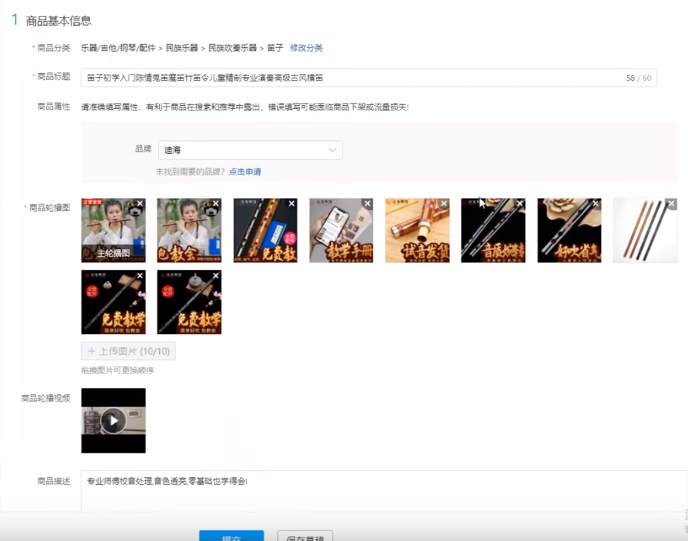Click 点击申请 to apply for brand
The image size is (688, 541).
click(245, 172)
